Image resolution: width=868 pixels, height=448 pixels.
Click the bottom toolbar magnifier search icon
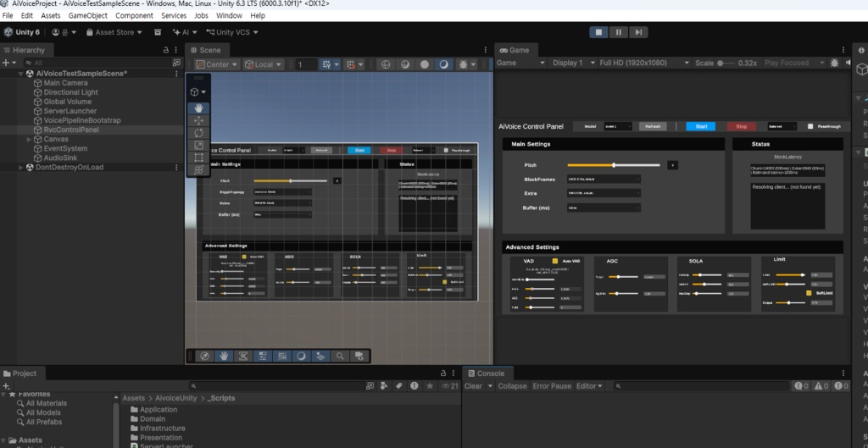click(x=340, y=357)
